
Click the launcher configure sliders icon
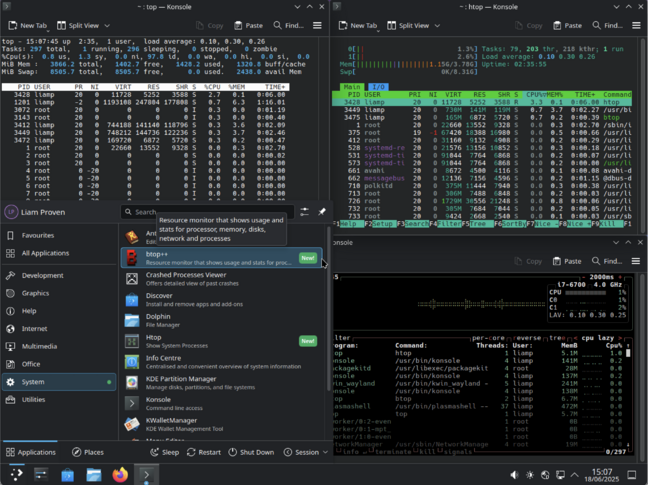coord(305,212)
